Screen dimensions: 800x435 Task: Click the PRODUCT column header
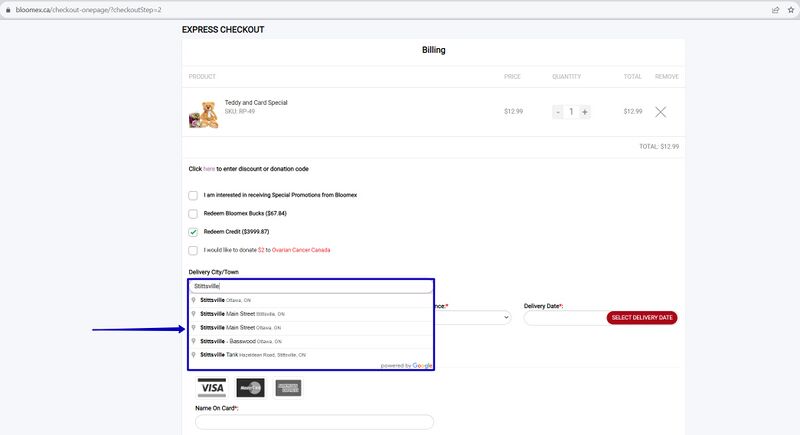click(x=202, y=76)
